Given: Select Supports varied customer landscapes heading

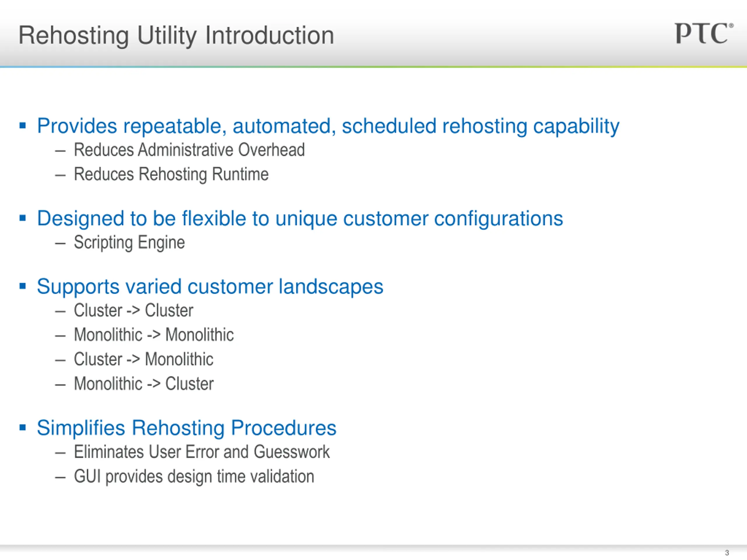Looking at the screenshot, I should click(210, 287).
